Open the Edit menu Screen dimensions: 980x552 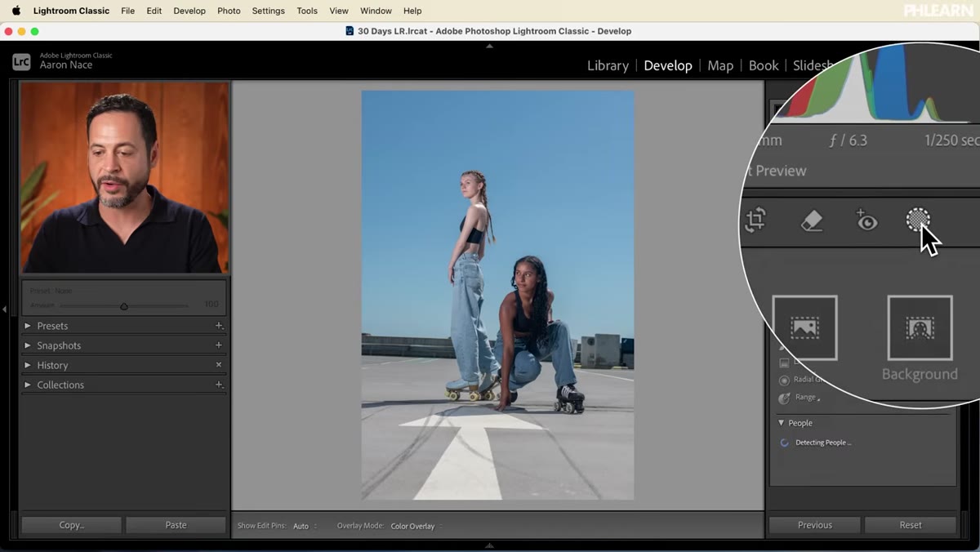(x=154, y=11)
